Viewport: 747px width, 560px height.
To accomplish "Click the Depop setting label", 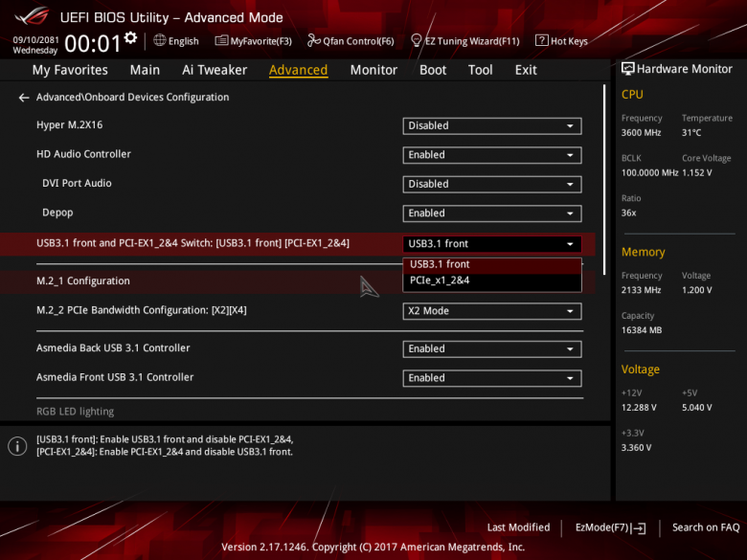I will pos(57,213).
